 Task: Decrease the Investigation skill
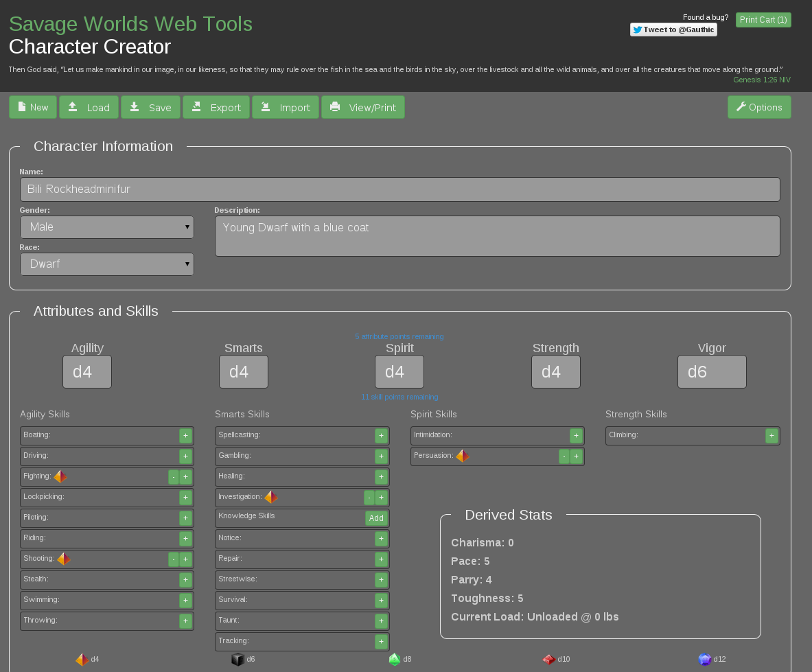tap(369, 498)
